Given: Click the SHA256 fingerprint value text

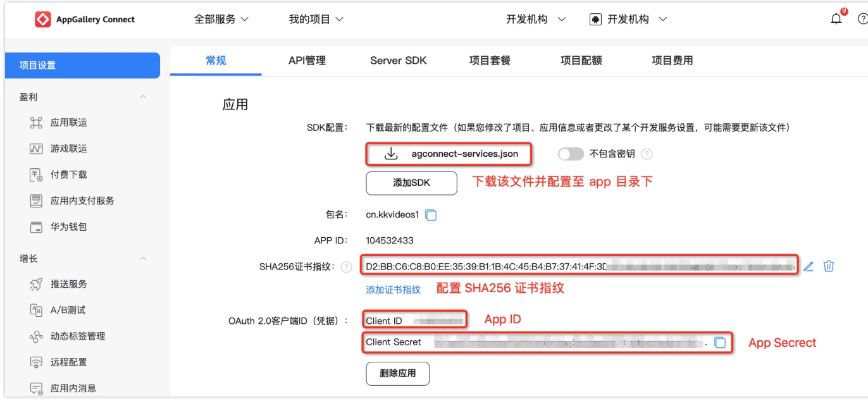Looking at the screenshot, I should pos(580,266).
